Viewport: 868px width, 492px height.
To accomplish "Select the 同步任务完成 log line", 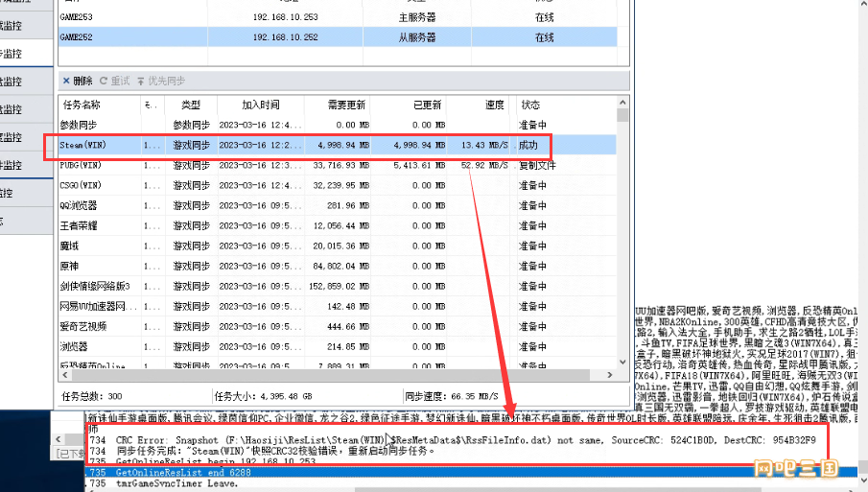I will point(263,451).
